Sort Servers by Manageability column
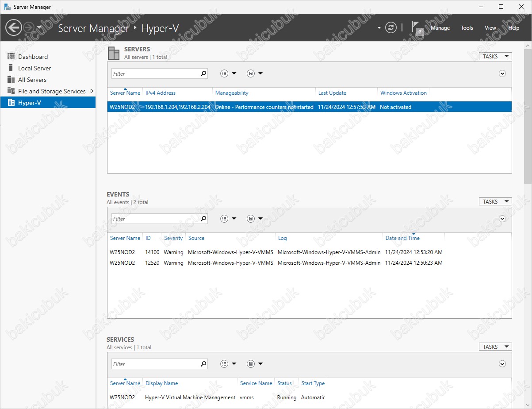The height and width of the screenshot is (409, 532). (232, 93)
